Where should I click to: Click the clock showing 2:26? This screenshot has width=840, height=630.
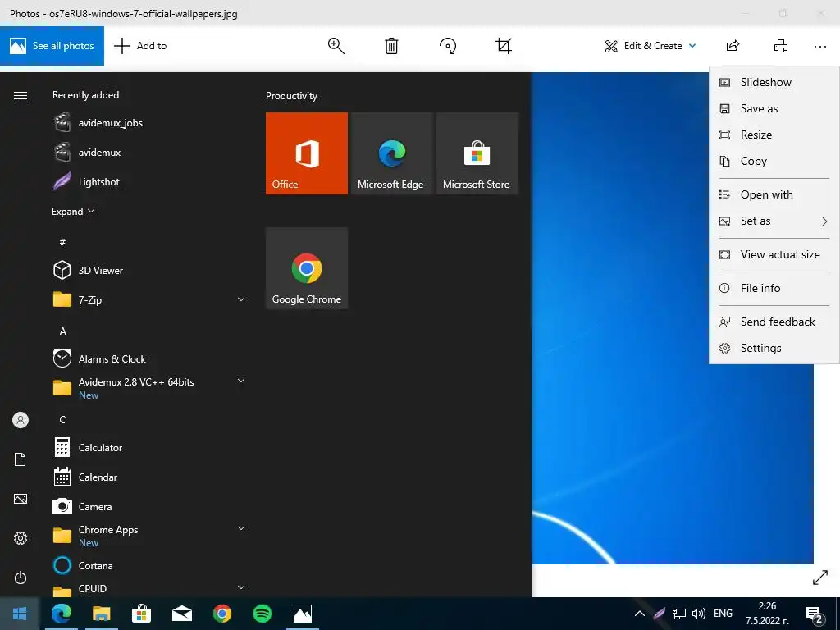click(767, 614)
